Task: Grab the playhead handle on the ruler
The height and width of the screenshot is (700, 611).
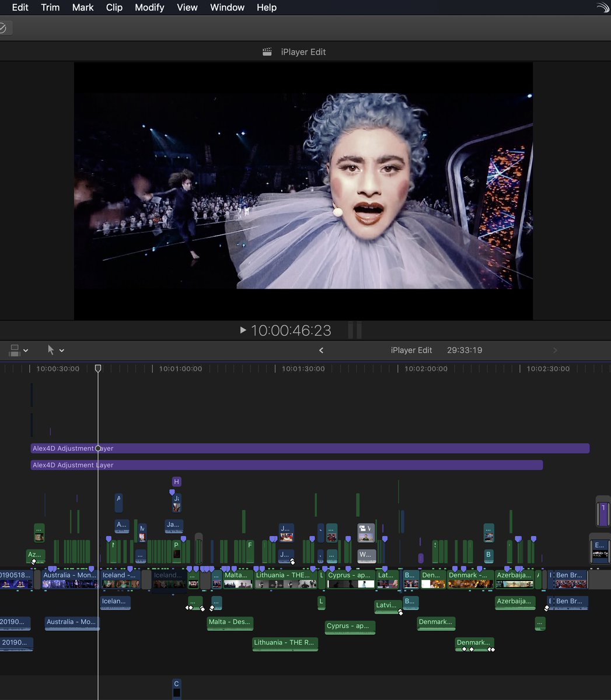Action: (x=98, y=369)
